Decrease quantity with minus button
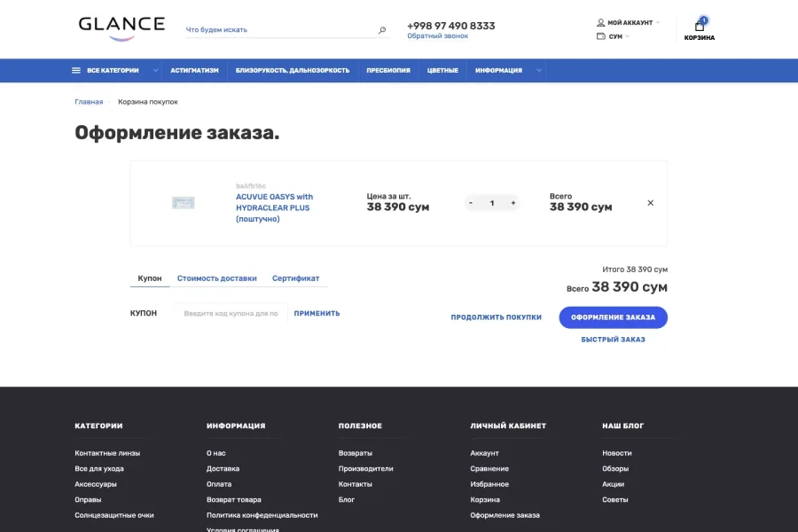Screen dimensions: 798x532 (471, 203)
